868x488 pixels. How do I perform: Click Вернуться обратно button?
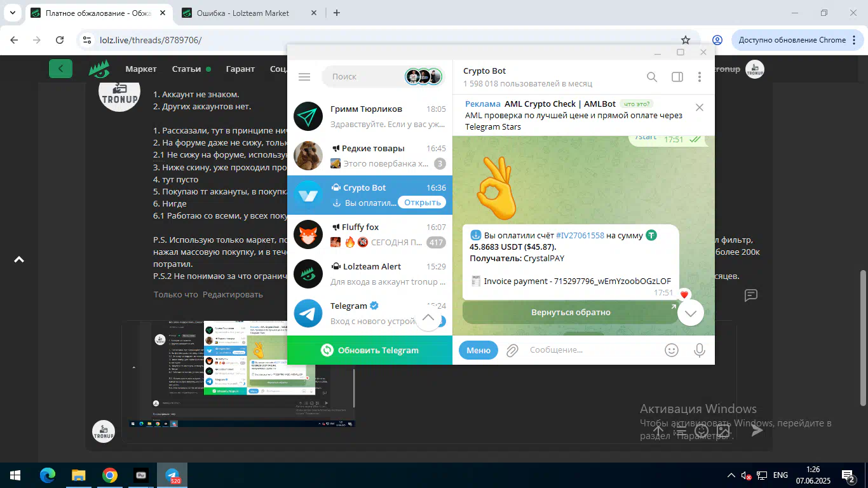(571, 313)
